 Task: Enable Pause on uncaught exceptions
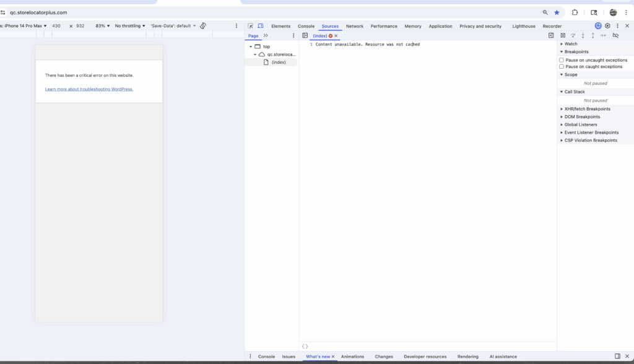tap(562, 60)
